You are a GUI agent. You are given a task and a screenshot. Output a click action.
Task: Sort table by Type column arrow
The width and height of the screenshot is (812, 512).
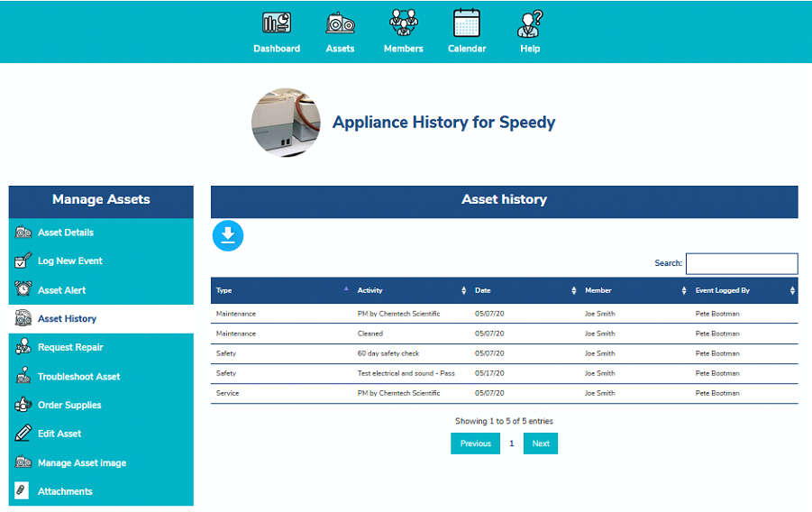(x=347, y=290)
